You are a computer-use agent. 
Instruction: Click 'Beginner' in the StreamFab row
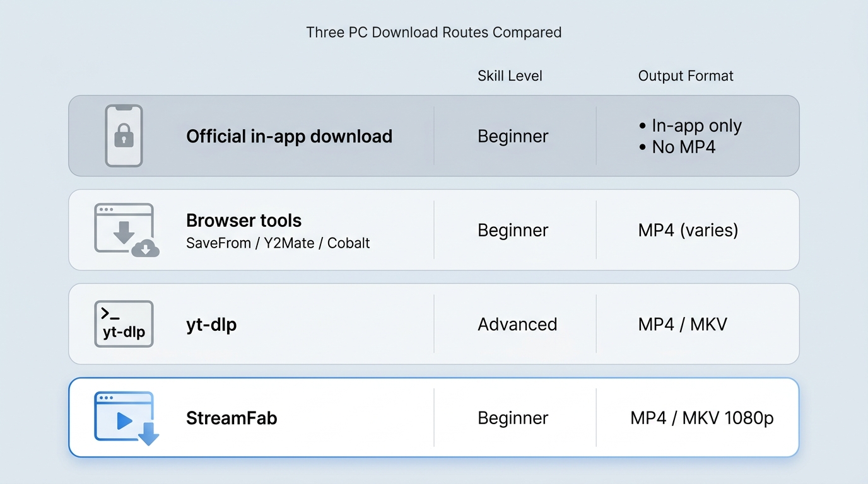click(x=513, y=418)
